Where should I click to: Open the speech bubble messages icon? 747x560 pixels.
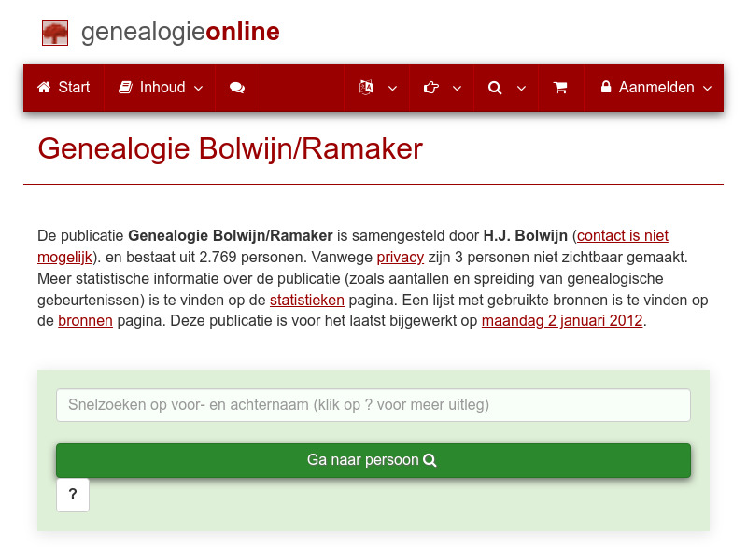236,88
